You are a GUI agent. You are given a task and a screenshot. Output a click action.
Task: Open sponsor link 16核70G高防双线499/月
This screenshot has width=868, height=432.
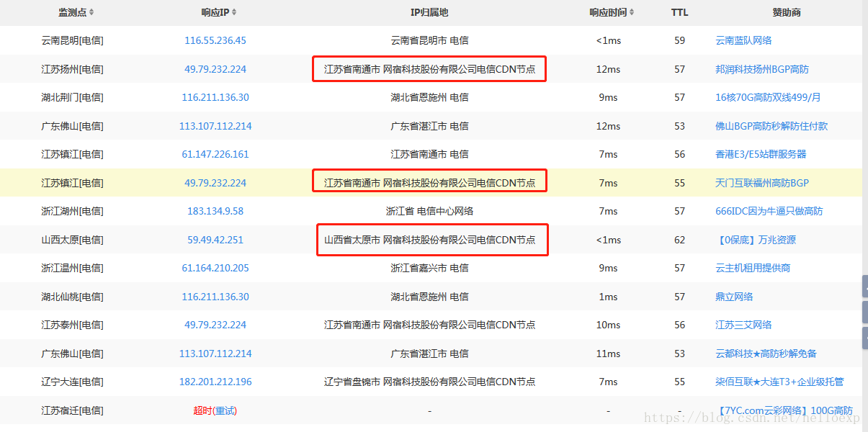(768, 97)
